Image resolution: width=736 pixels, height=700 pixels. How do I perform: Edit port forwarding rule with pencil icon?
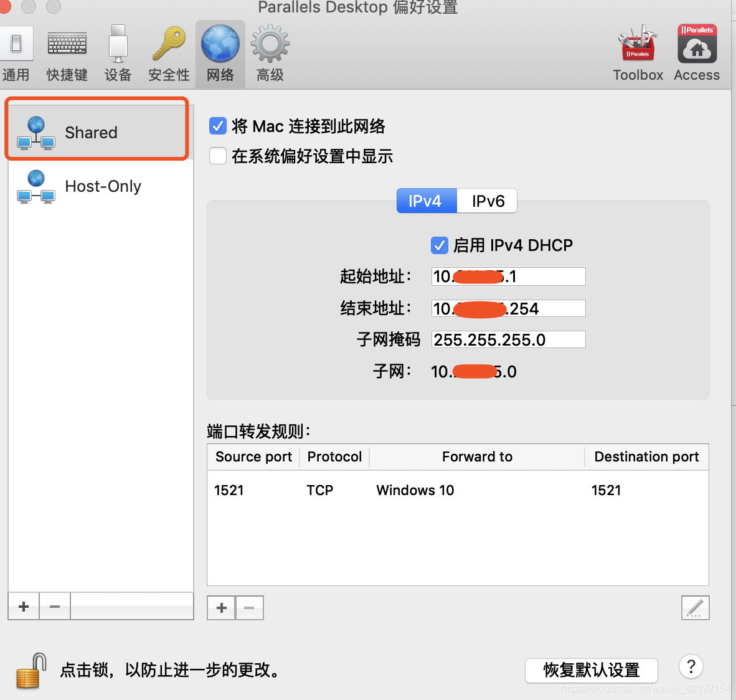pos(695,607)
